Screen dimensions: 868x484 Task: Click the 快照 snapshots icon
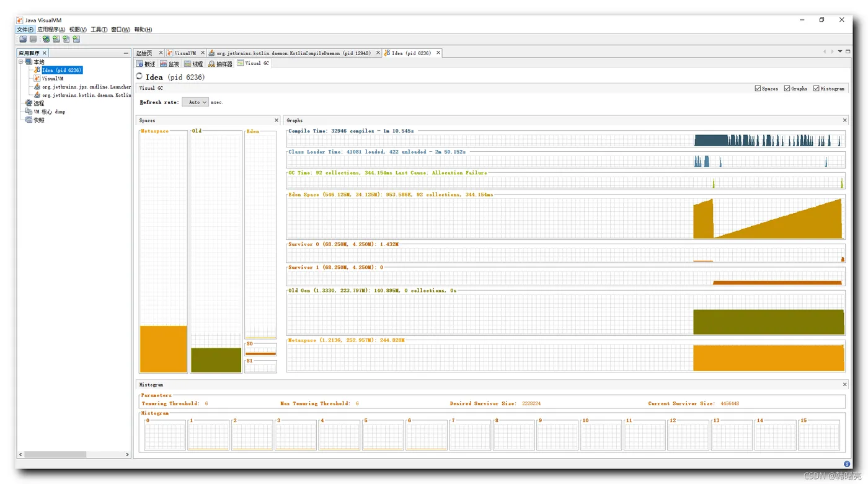coord(29,120)
